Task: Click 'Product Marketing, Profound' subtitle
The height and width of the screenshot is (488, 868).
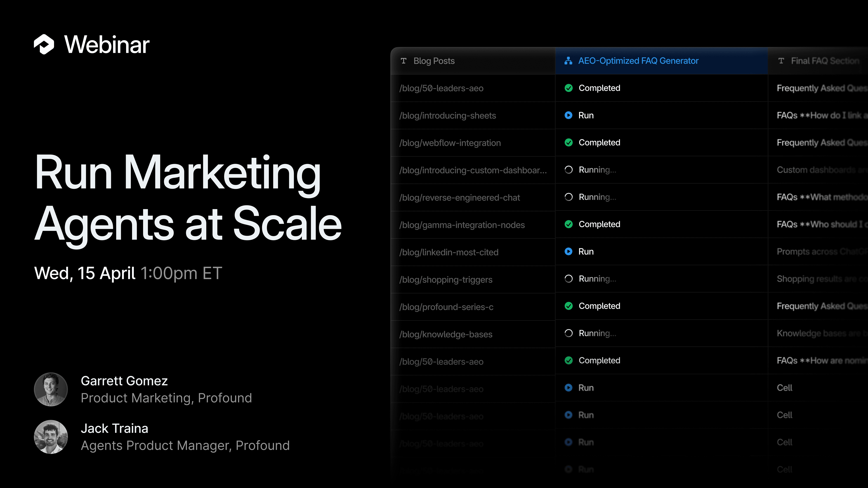Action: (x=166, y=398)
